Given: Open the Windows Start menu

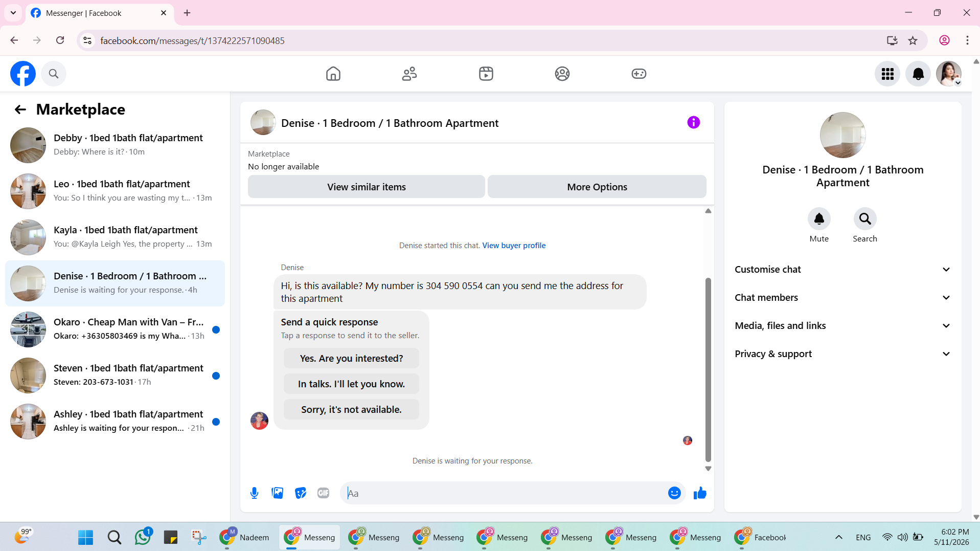Looking at the screenshot, I should click(86, 537).
